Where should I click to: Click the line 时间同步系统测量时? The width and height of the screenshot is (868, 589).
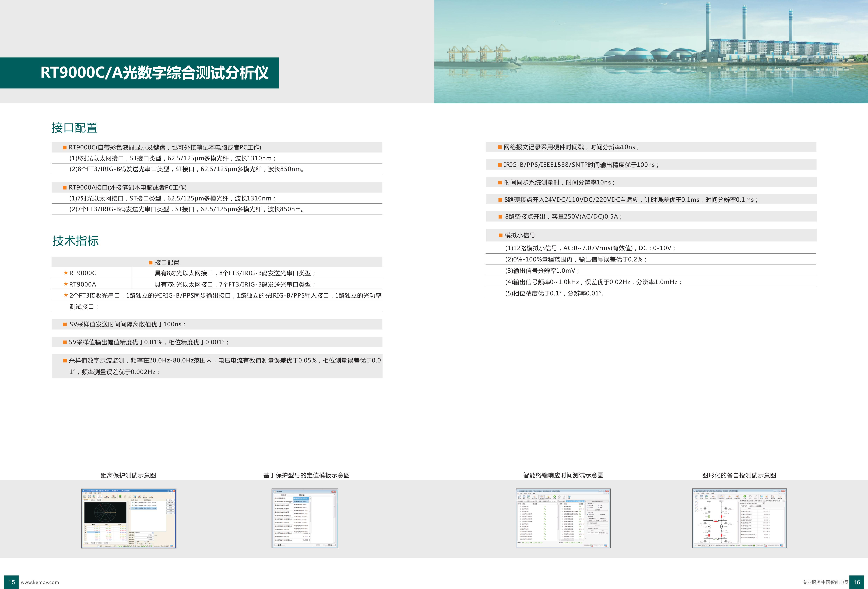(x=651, y=182)
